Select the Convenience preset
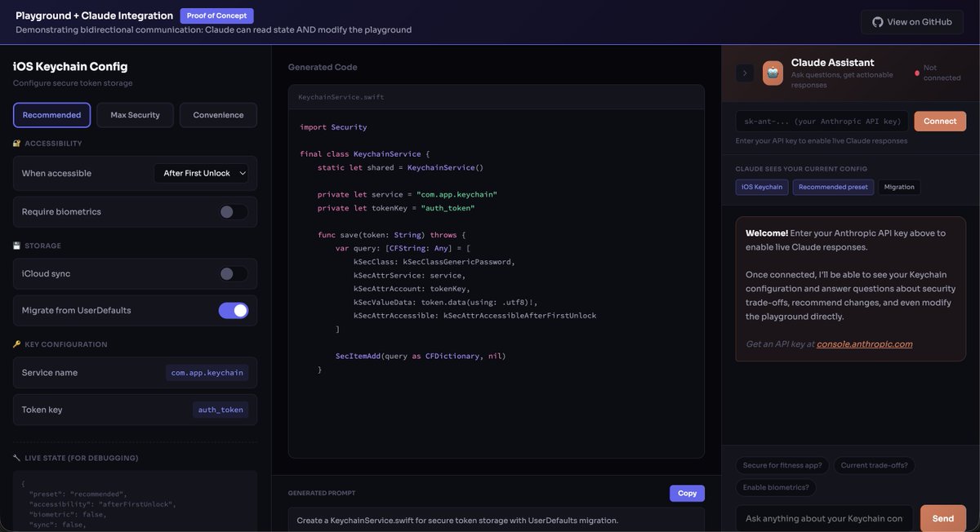980x532 pixels. tap(218, 115)
